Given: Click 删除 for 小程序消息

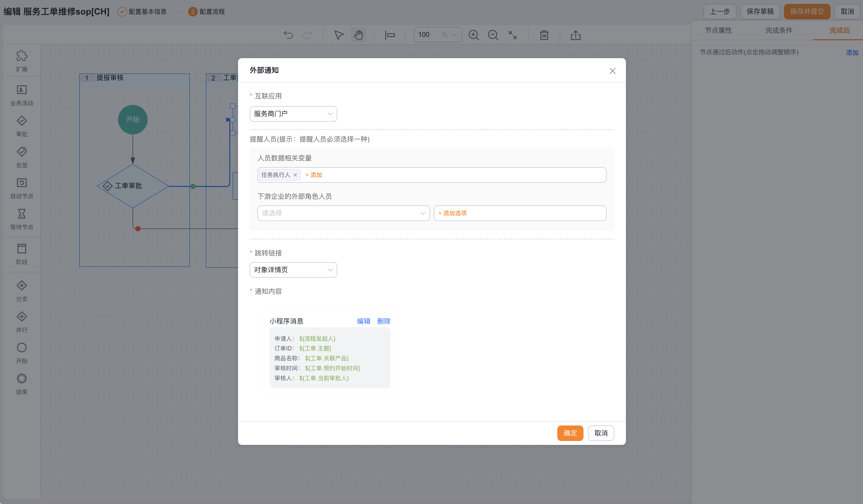Looking at the screenshot, I should 384,321.
